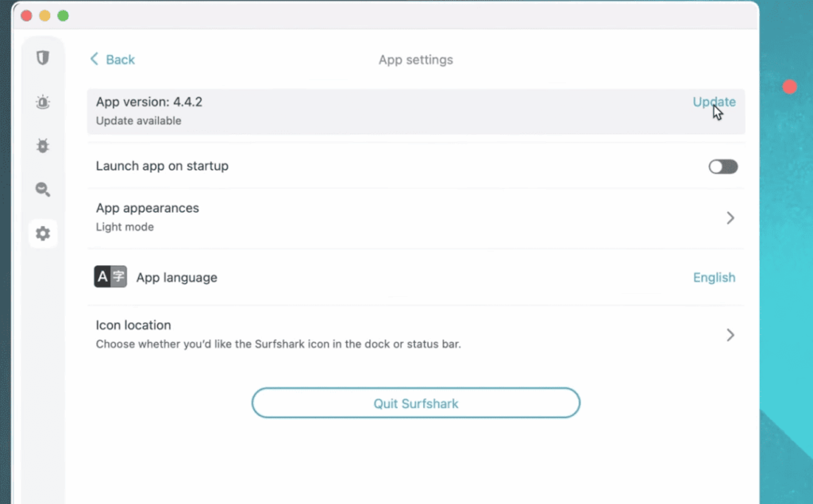Open the Search feature icon
Viewport: 813px width, 504px height.
(43, 189)
